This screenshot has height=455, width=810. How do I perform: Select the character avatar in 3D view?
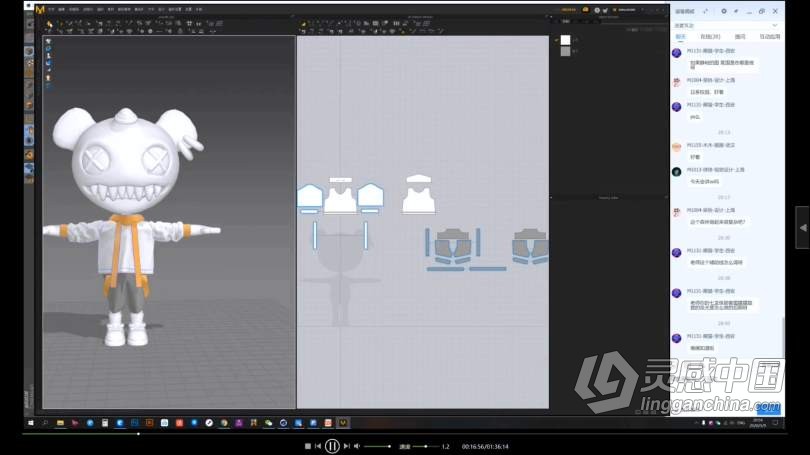point(127,227)
